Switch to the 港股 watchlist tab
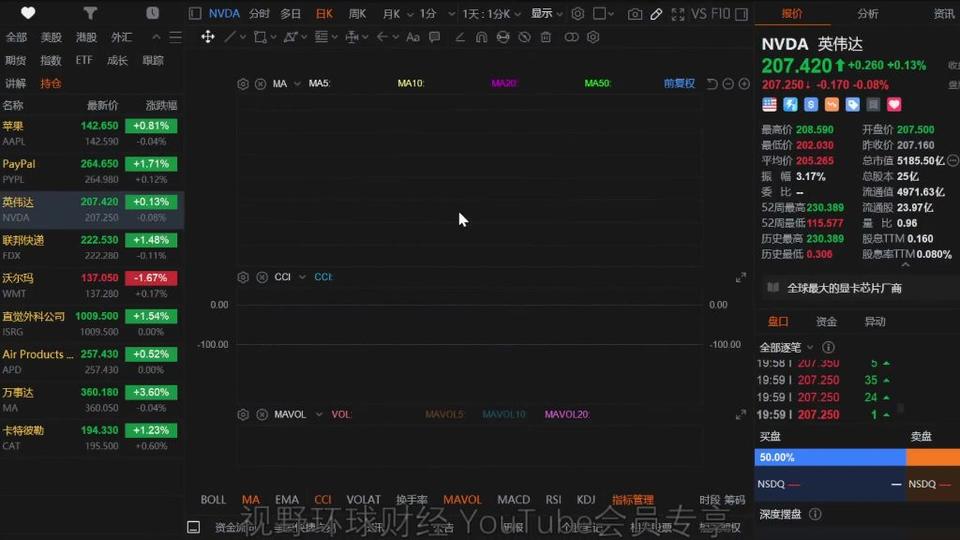960x540 pixels. 86,37
